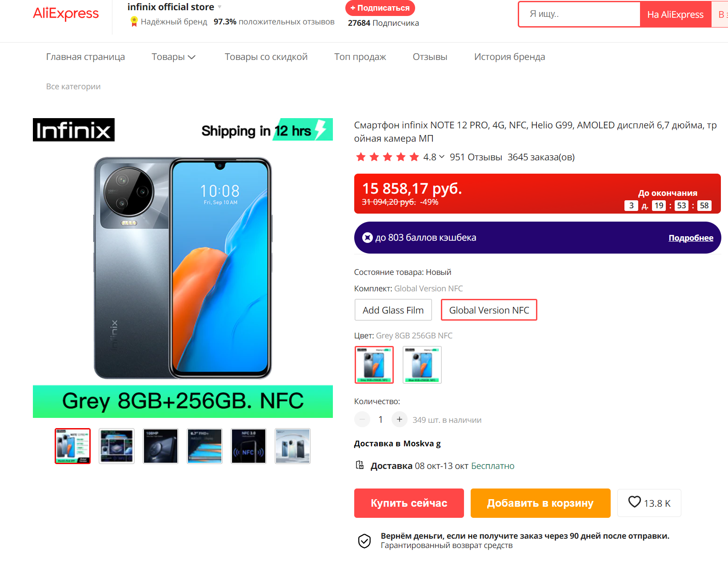Open the Топ продаж tab
Image resolution: width=728 pixels, height=564 pixels.
(360, 57)
